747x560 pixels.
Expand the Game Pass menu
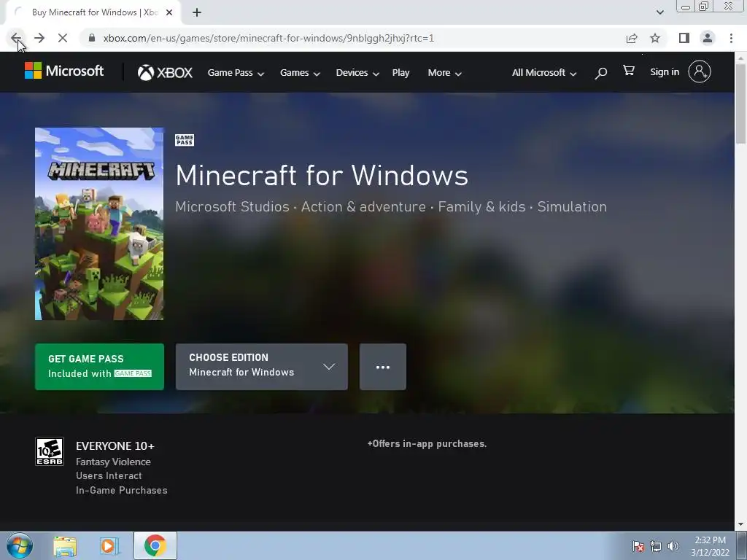(x=236, y=73)
